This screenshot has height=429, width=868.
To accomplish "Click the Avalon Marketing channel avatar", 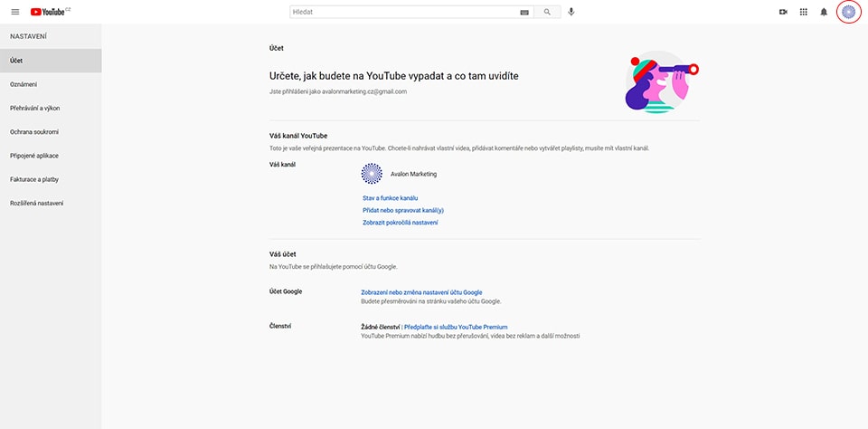I will (x=372, y=174).
